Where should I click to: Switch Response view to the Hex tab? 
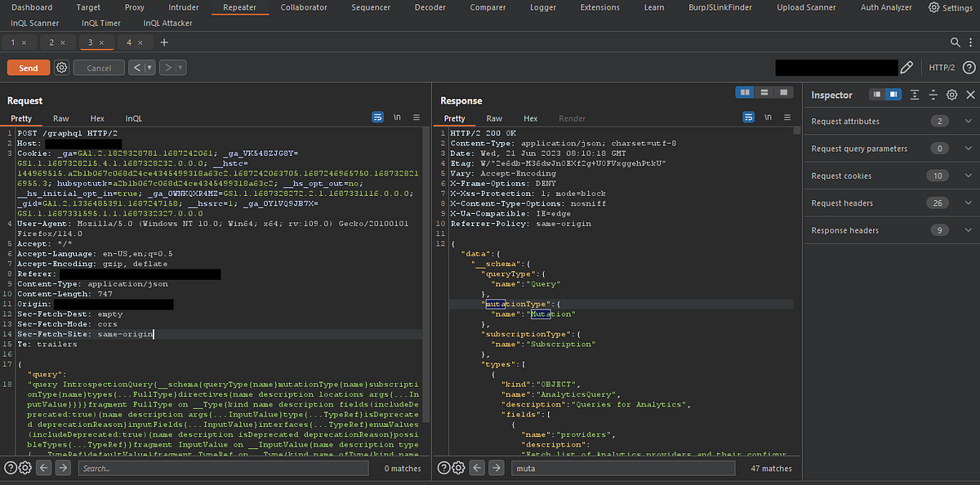(x=530, y=118)
